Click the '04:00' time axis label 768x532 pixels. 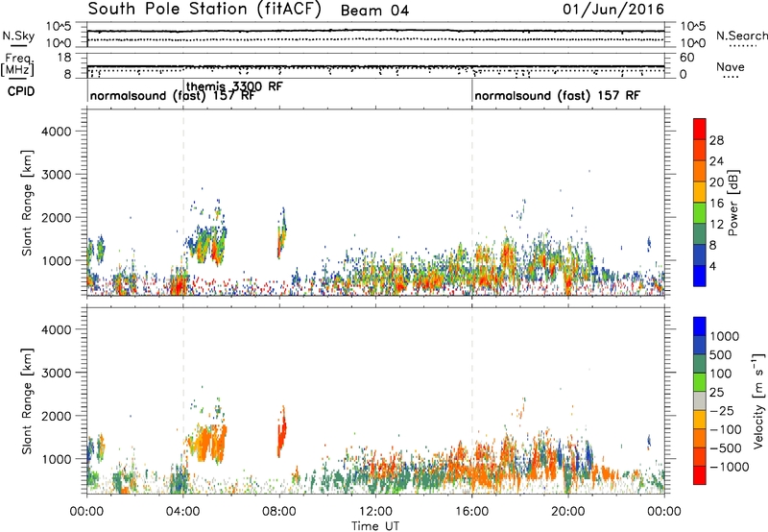[x=182, y=512]
